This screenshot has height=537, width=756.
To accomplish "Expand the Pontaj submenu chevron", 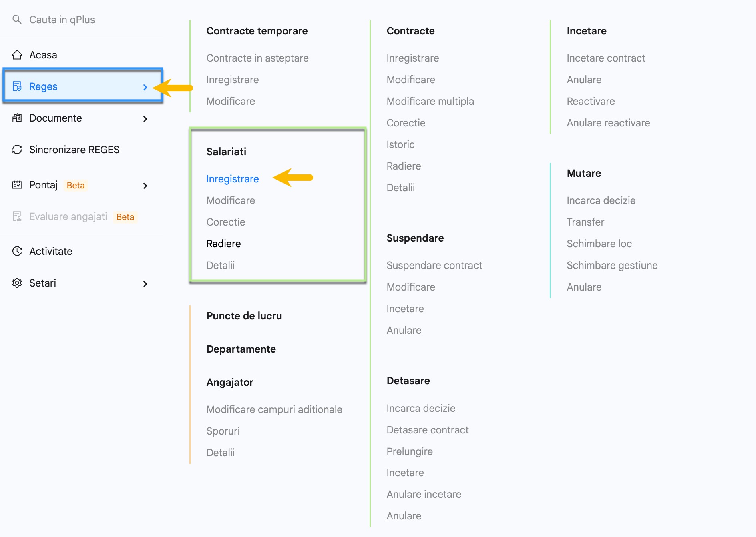I will pyautogui.click(x=145, y=186).
